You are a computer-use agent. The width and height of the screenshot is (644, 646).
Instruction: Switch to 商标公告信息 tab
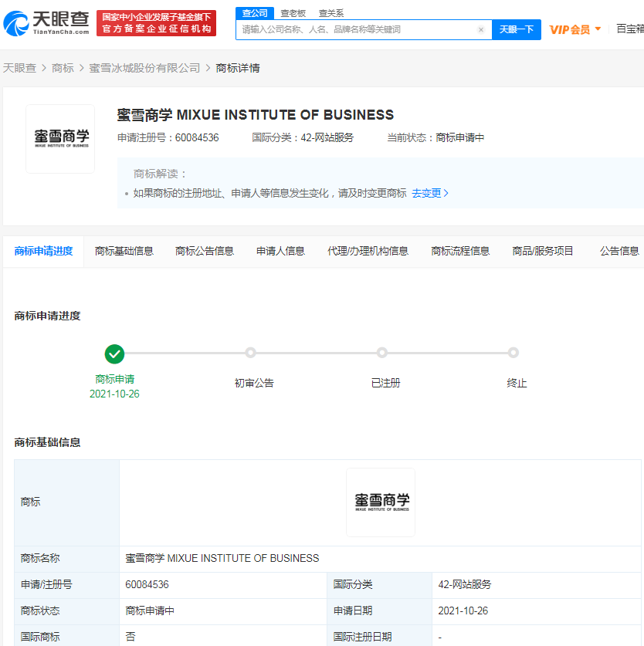click(205, 251)
